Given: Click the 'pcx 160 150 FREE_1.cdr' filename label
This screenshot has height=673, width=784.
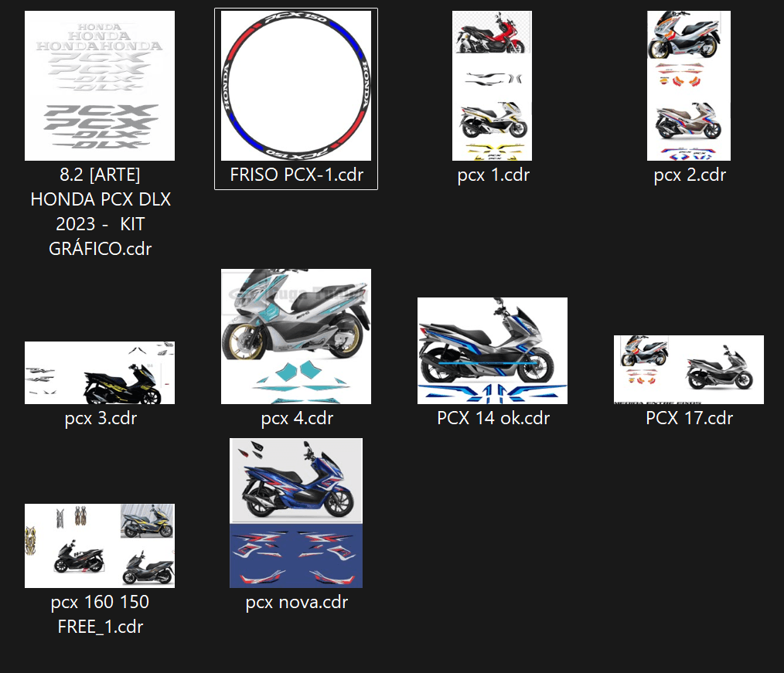Looking at the screenshot, I should coord(101,614).
